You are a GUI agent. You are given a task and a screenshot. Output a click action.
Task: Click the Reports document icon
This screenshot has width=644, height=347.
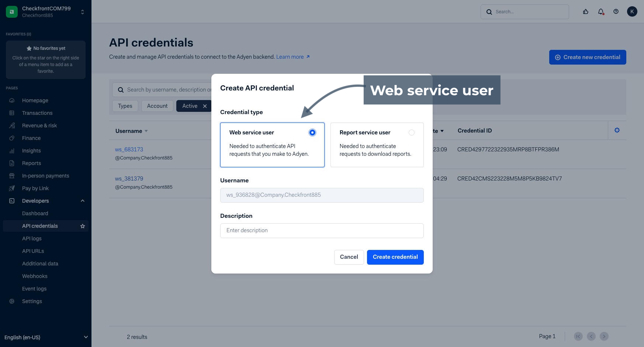(x=12, y=163)
